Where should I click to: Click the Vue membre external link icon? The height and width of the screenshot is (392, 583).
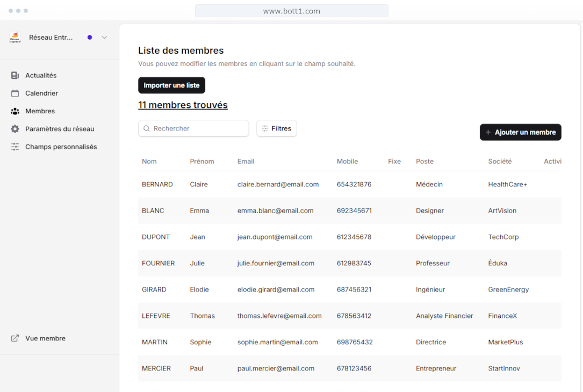15,338
